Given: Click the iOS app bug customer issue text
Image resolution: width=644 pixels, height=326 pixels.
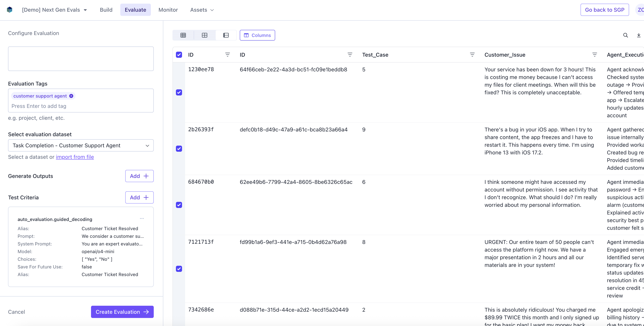Looking at the screenshot, I should tap(539, 141).
